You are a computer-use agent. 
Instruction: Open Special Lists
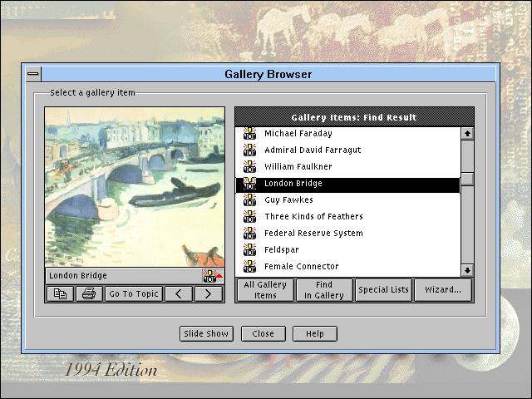pos(383,290)
